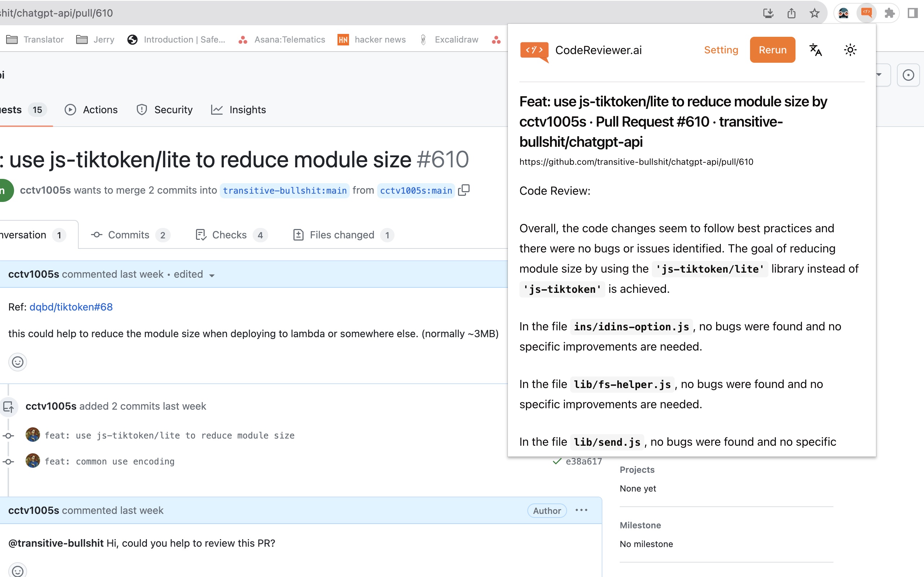The image size is (924, 577).
Task: Add emoji reaction to first comment
Action: click(18, 362)
